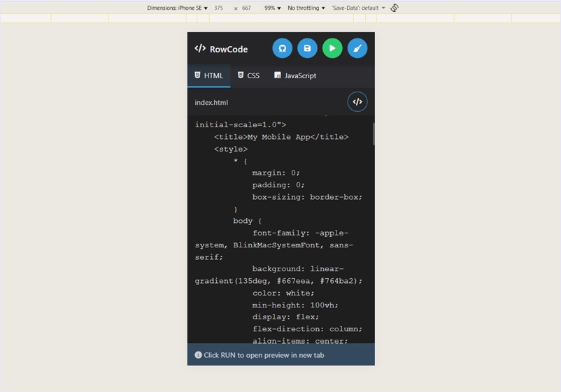Image resolution: width=561 pixels, height=392 pixels.
Task: Click the rotate device icon in toolbar
Action: [x=395, y=8]
